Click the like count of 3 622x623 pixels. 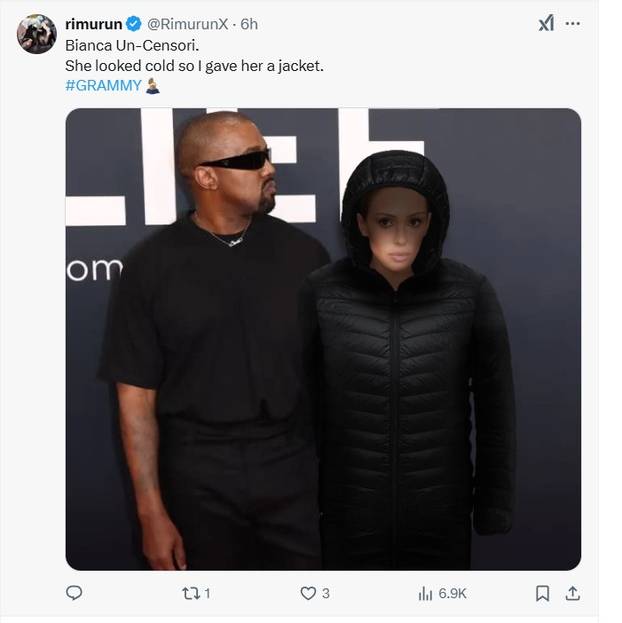click(x=326, y=594)
